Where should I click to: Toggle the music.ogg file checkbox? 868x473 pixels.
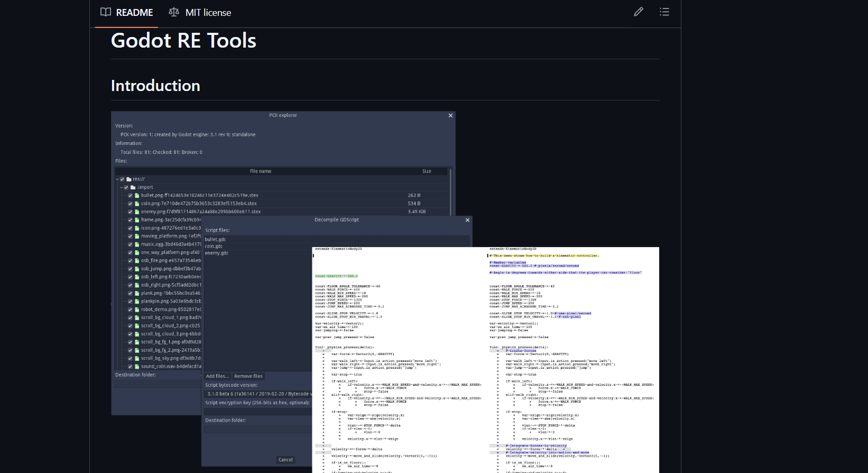[130, 244]
